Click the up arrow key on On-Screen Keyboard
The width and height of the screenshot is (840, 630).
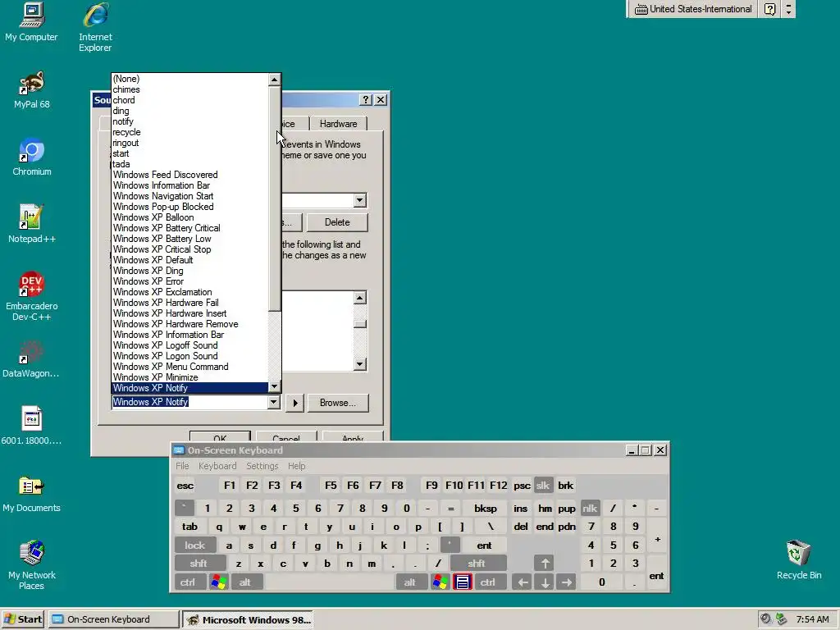[x=545, y=563]
